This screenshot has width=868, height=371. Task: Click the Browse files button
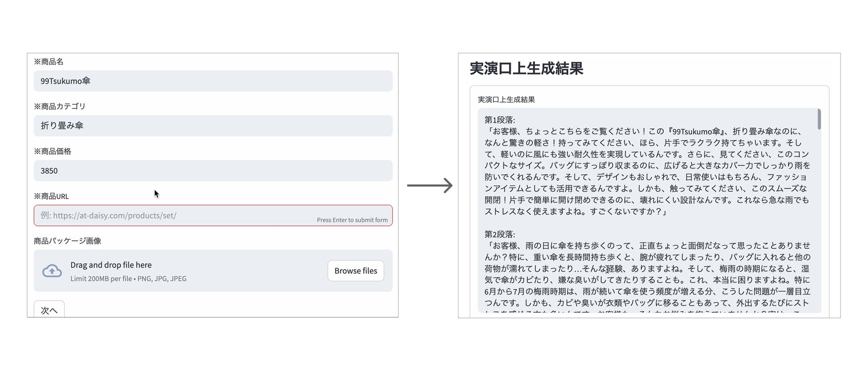356,270
